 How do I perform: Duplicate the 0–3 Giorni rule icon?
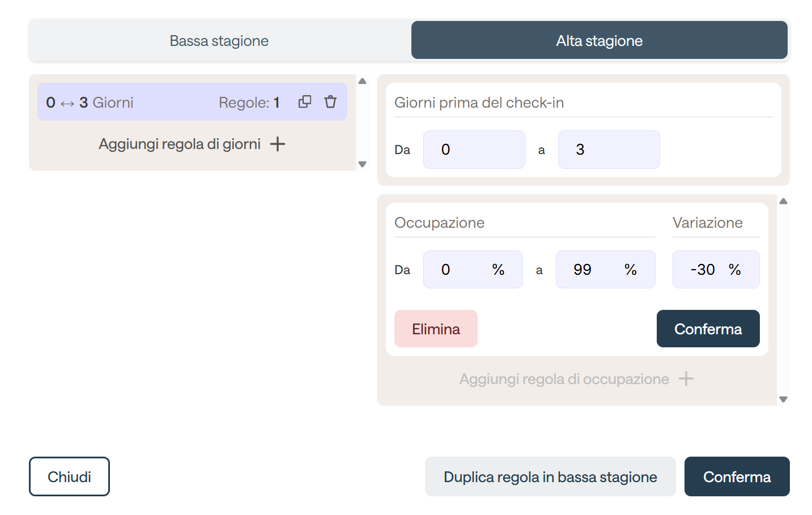(305, 101)
